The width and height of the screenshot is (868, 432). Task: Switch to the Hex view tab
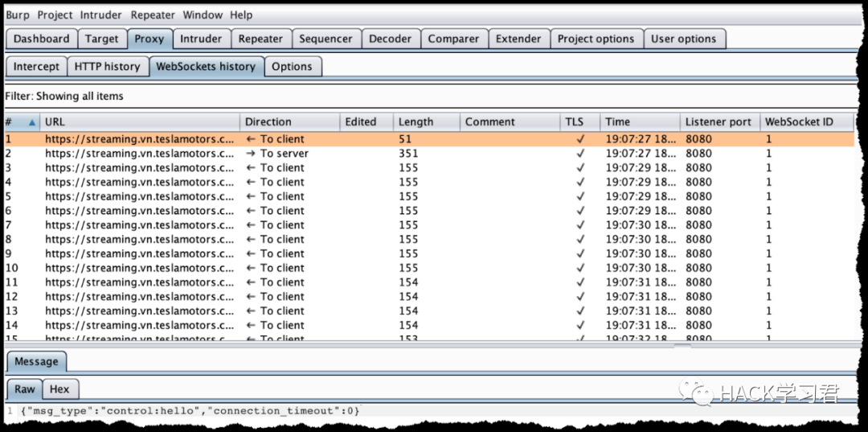tap(59, 389)
